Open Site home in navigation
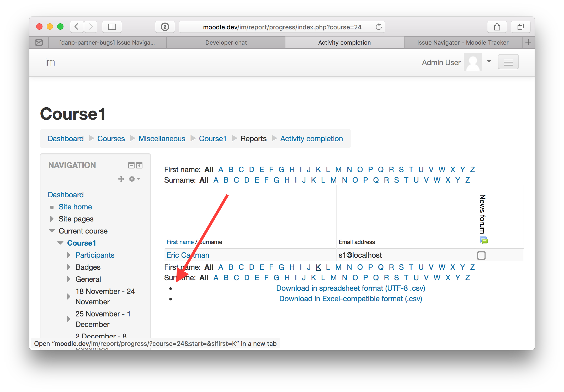The image size is (564, 392). pos(75,207)
